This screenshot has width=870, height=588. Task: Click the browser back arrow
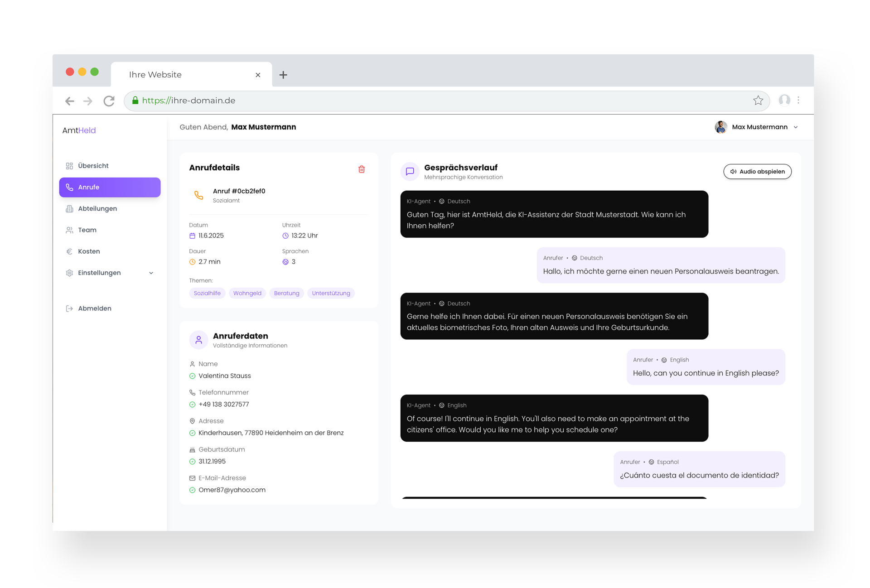69,101
